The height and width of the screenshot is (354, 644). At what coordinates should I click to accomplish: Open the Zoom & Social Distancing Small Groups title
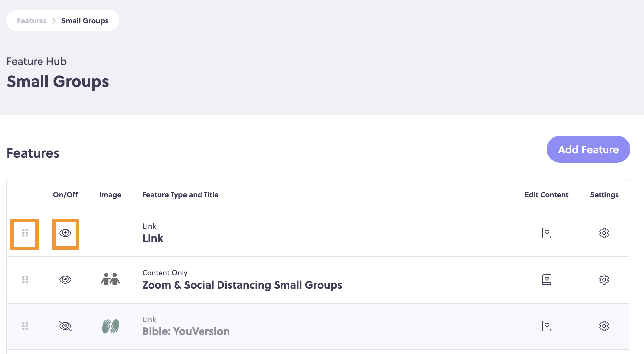(242, 285)
